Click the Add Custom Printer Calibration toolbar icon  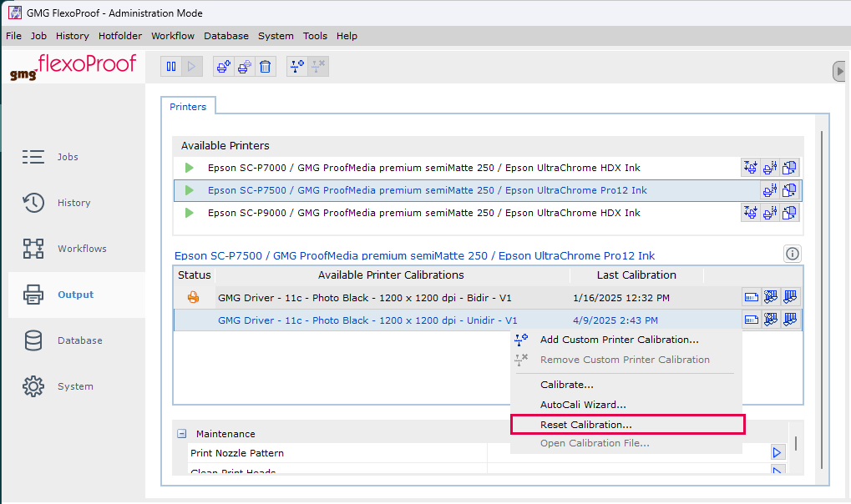[x=296, y=66]
